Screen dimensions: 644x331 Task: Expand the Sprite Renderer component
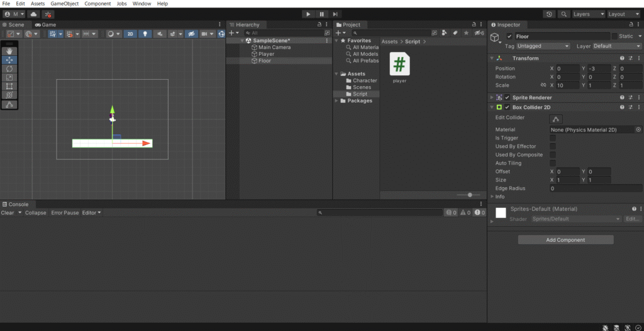492,98
